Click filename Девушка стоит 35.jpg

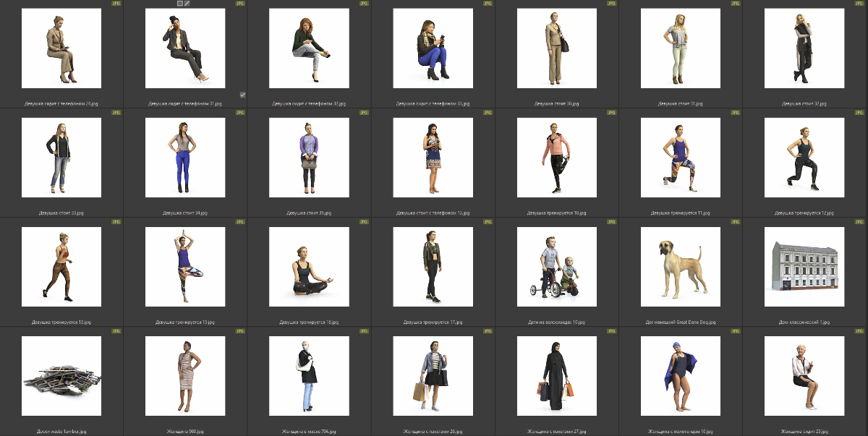tap(309, 213)
